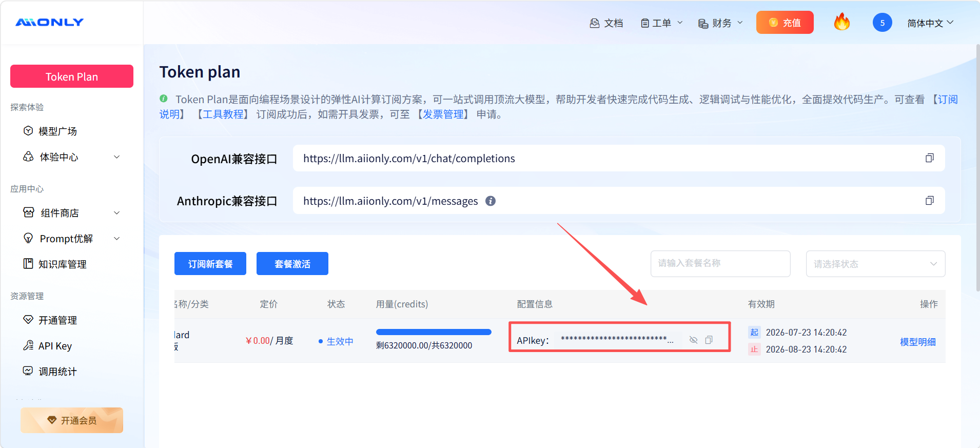The image size is (980, 448).
Task: Click the end date 止 badge
Action: [x=754, y=349]
